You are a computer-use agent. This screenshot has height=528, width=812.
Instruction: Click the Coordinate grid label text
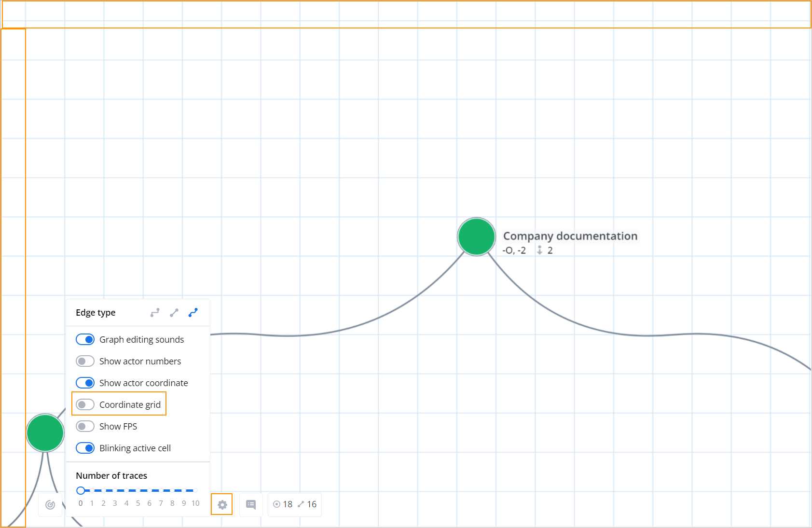[x=130, y=405]
